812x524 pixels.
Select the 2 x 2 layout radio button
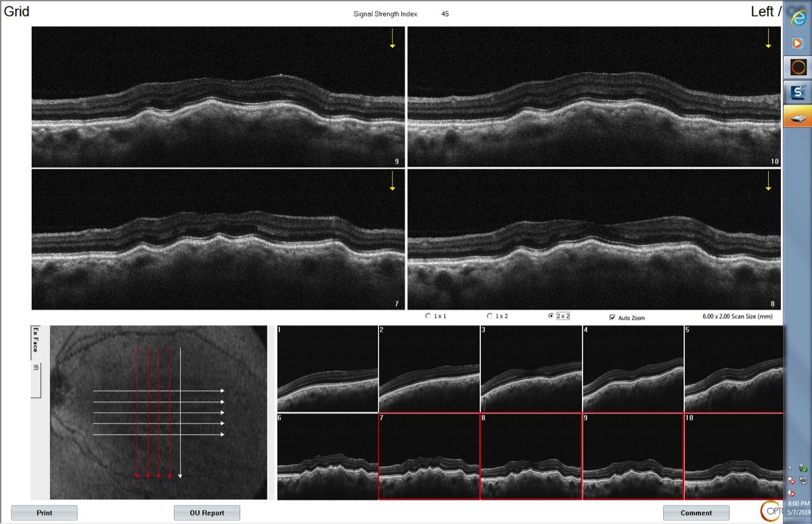click(x=551, y=316)
